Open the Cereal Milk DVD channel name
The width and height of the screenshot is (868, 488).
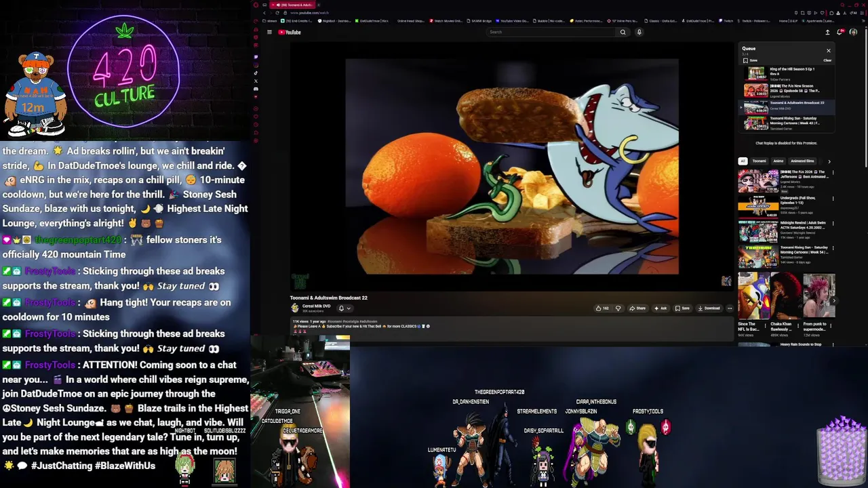pyautogui.click(x=316, y=306)
